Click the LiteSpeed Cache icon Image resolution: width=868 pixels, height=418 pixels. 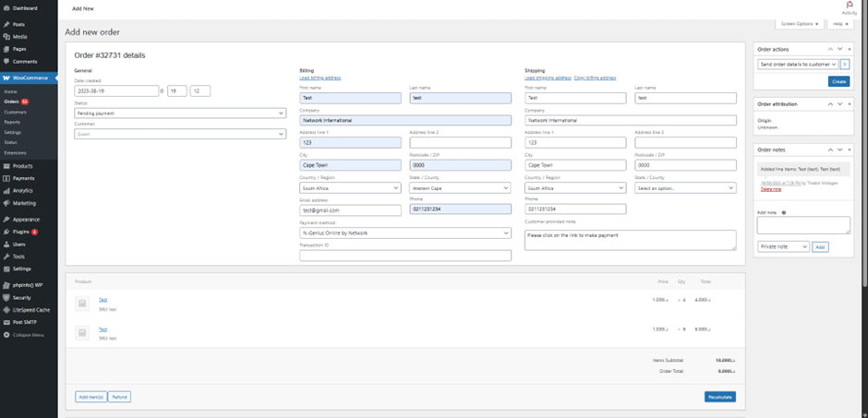(x=6, y=310)
